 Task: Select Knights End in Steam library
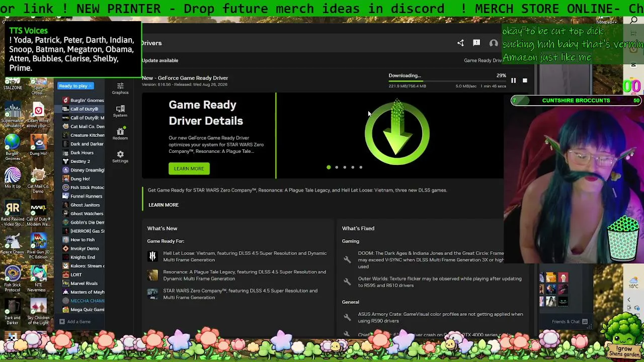click(83, 257)
